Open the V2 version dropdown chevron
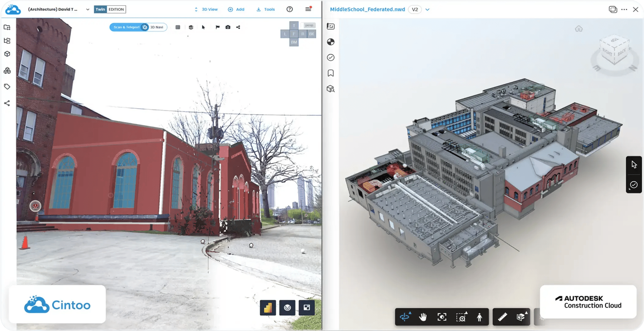Screen dimensions: 644x331 coord(427,9)
